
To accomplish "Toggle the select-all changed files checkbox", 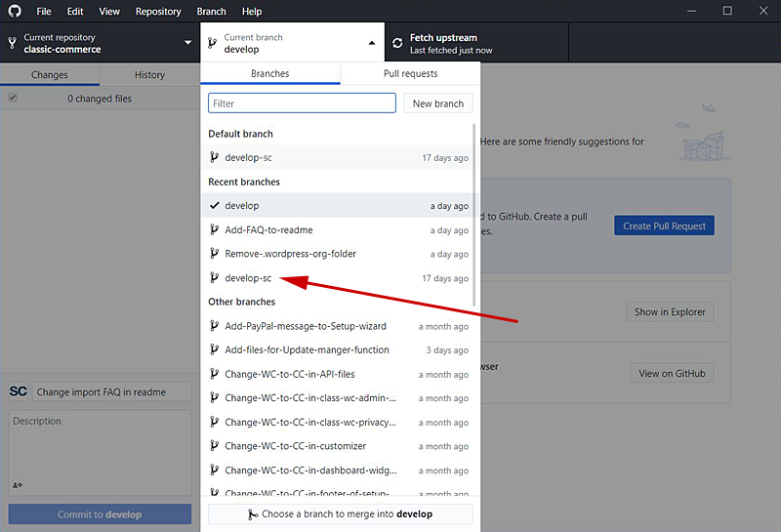I will click(x=13, y=98).
